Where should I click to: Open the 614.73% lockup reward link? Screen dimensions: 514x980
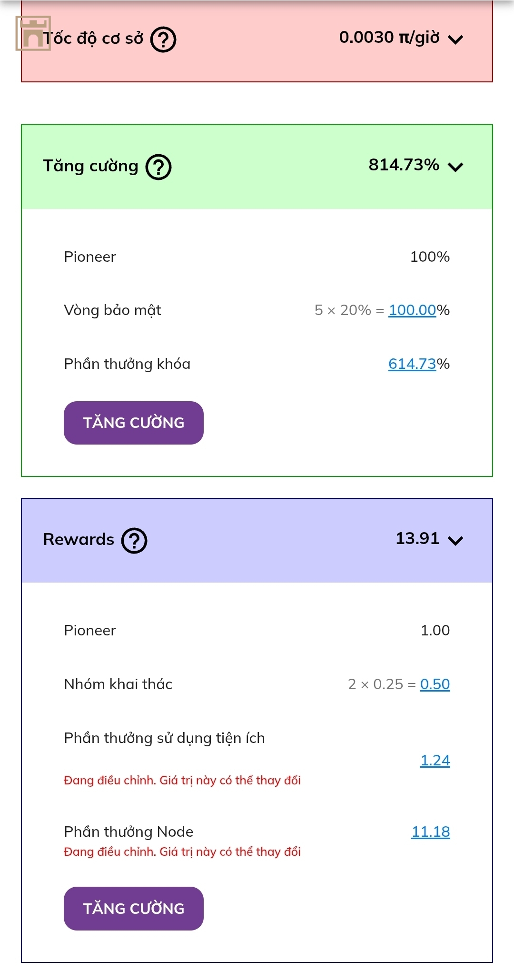click(412, 364)
